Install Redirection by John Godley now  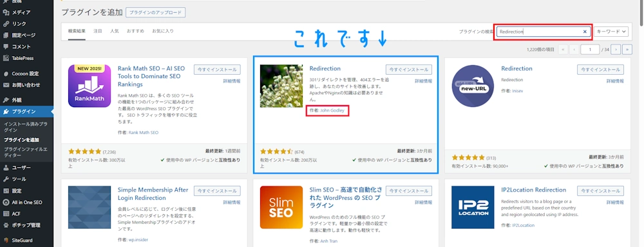[x=409, y=70]
